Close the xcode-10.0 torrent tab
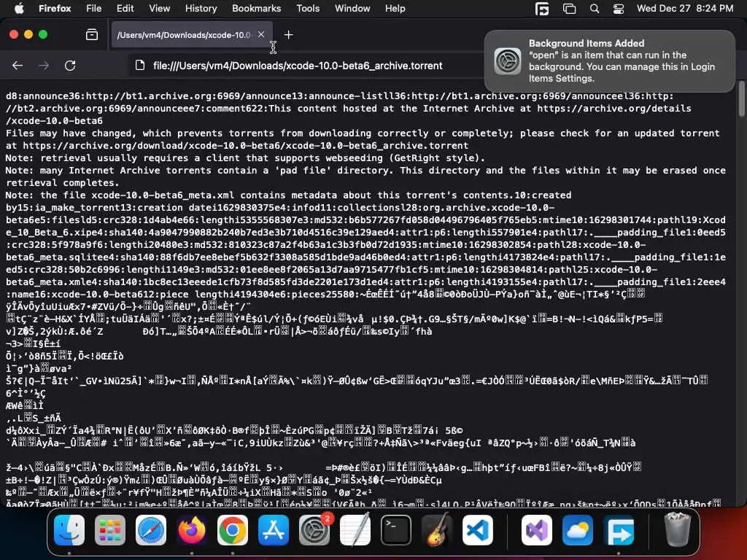 pyautogui.click(x=261, y=34)
